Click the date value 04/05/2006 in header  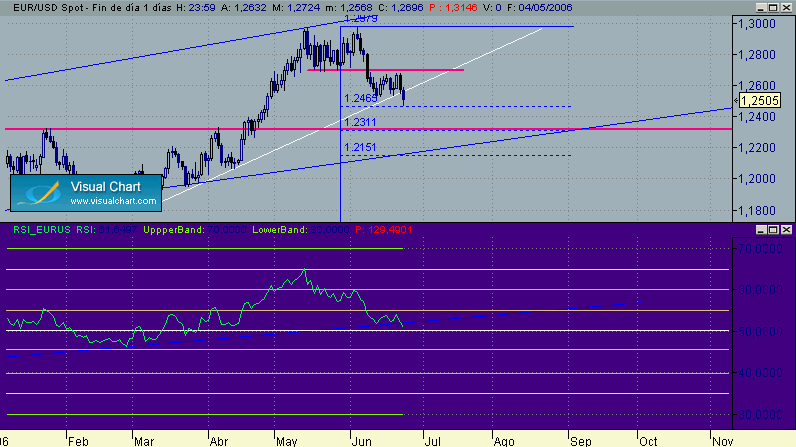pyautogui.click(x=545, y=8)
